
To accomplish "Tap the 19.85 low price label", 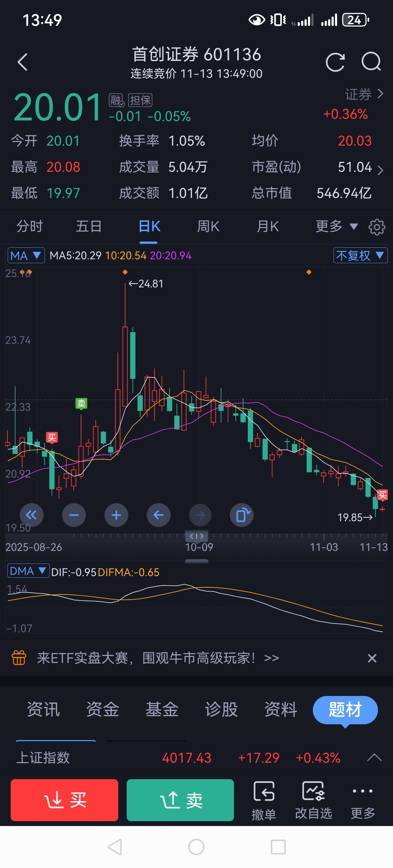I will coord(355,517).
